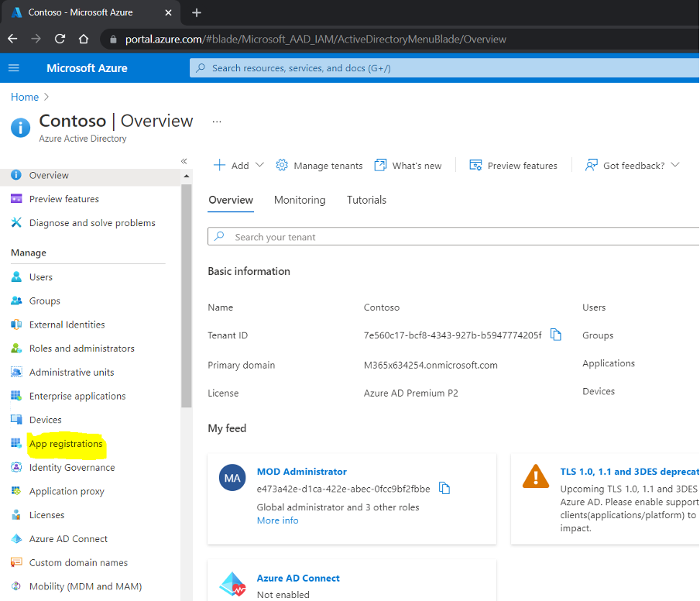The width and height of the screenshot is (700, 601).
Task: Click the Users icon in Manage menu
Action: click(x=16, y=276)
